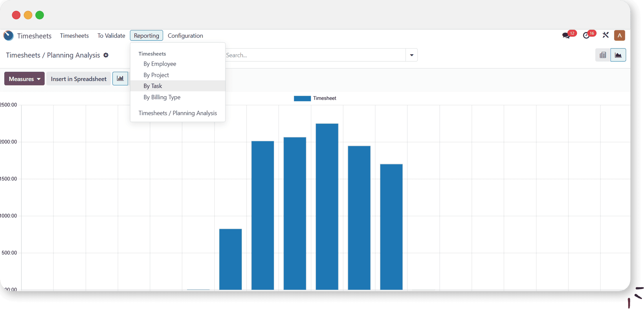
Task: Switch to pivot table view icon
Action: point(603,55)
